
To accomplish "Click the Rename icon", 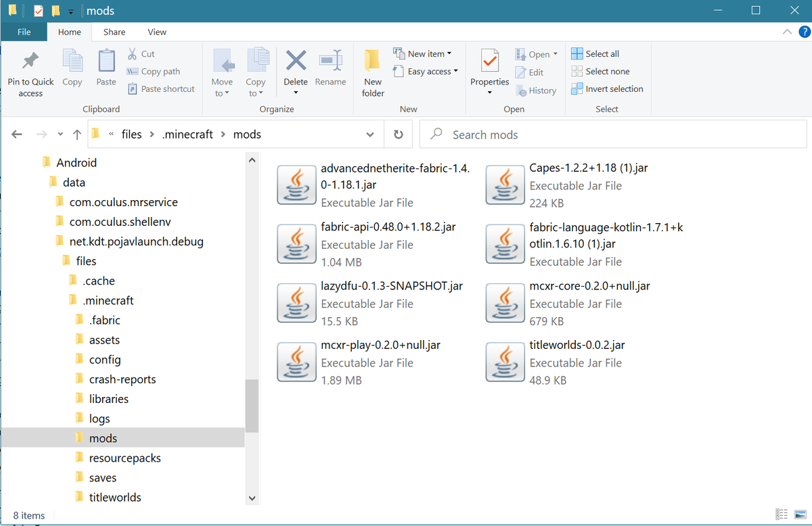I will (330, 62).
